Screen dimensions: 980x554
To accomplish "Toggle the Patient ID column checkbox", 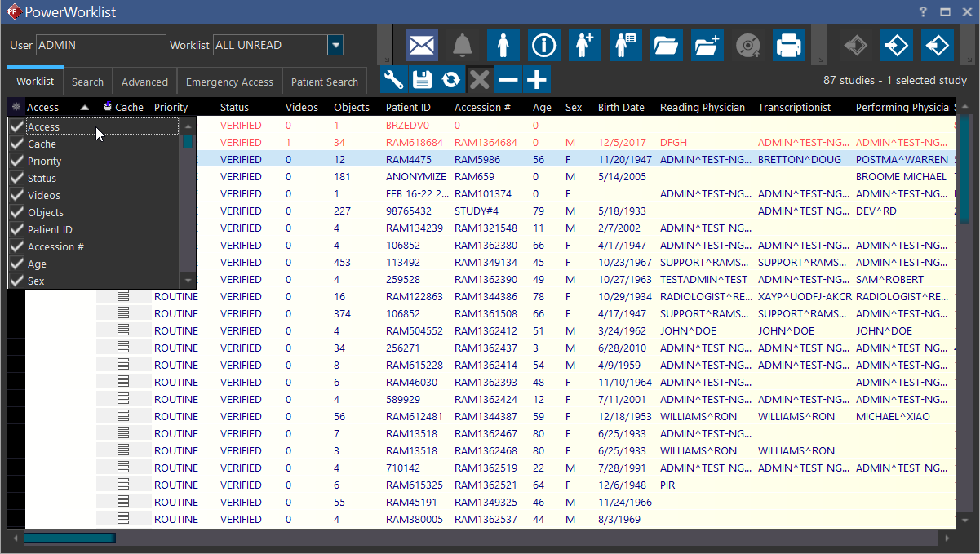I will (16, 229).
